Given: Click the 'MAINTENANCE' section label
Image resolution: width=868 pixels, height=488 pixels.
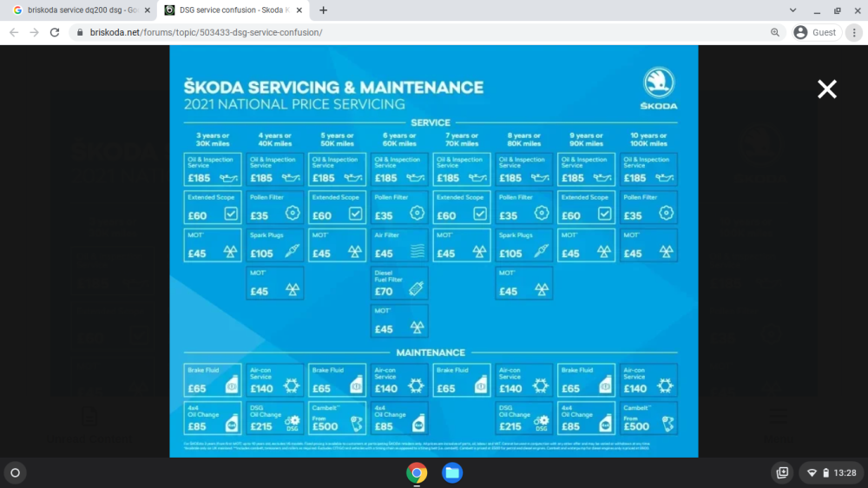Looking at the screenshot, I should [x=431, y=353].
